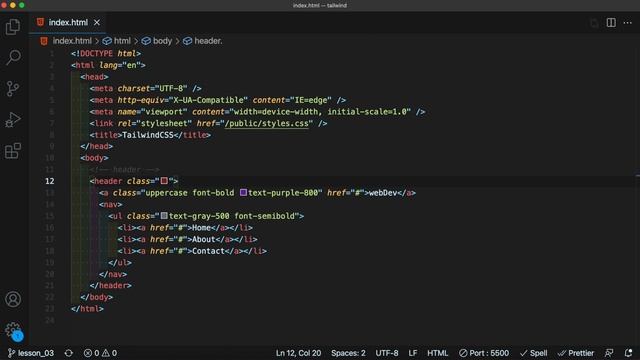This screenshot has width=640, height=360.
Task: Click the purple text-purple-800 color swatch
Action: [x=243, y=192]
